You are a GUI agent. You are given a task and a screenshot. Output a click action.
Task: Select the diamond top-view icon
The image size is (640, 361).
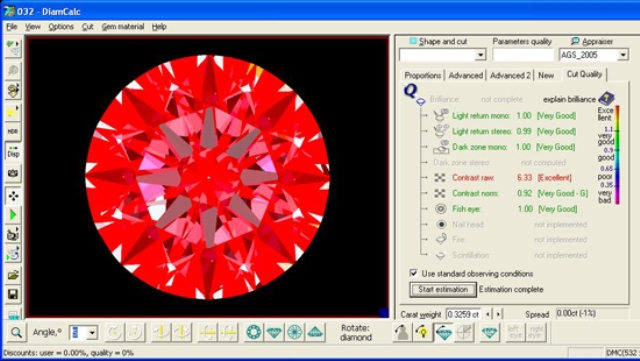pos(254,332)
